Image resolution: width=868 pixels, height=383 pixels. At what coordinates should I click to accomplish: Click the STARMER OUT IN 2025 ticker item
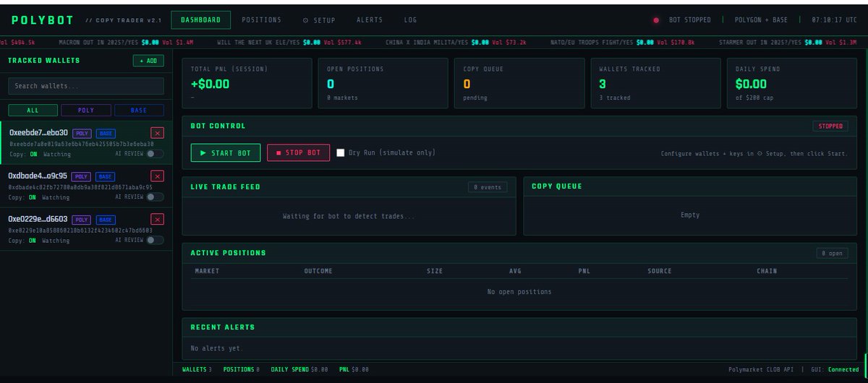[789, 43]
